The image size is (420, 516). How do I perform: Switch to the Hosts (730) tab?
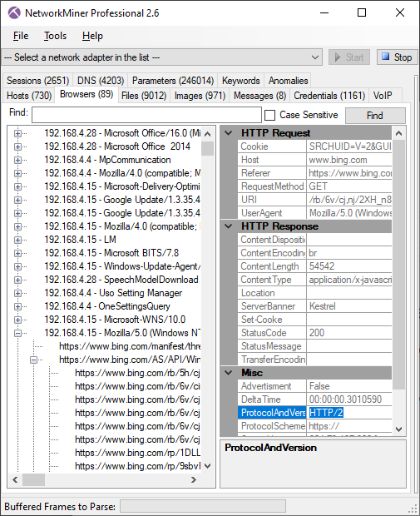point(29,96)
